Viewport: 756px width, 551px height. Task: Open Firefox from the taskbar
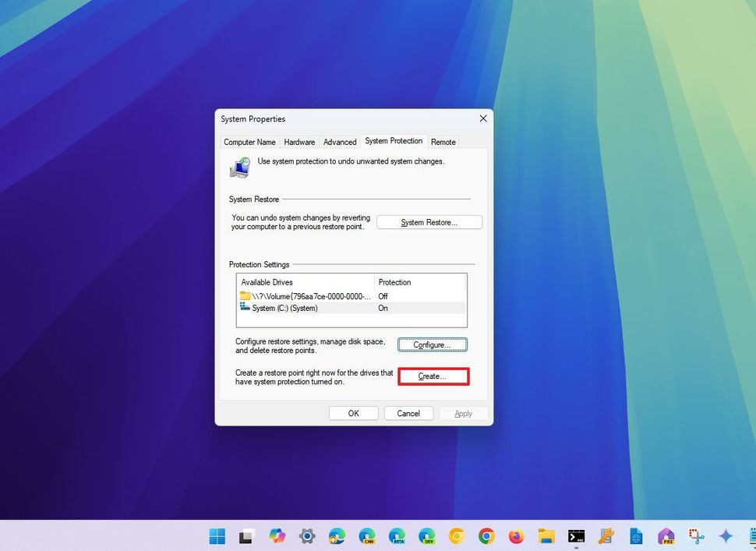pyautogui.click(x=516, y=536)
